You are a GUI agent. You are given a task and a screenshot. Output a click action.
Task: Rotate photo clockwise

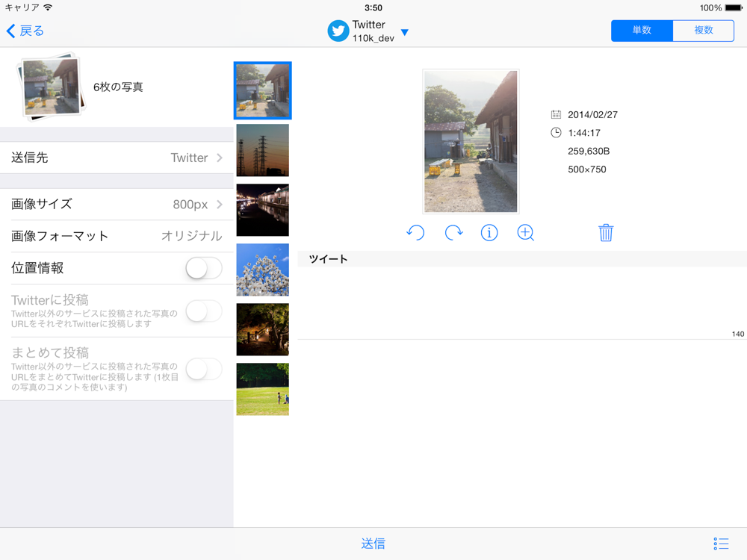coord(453,233)
